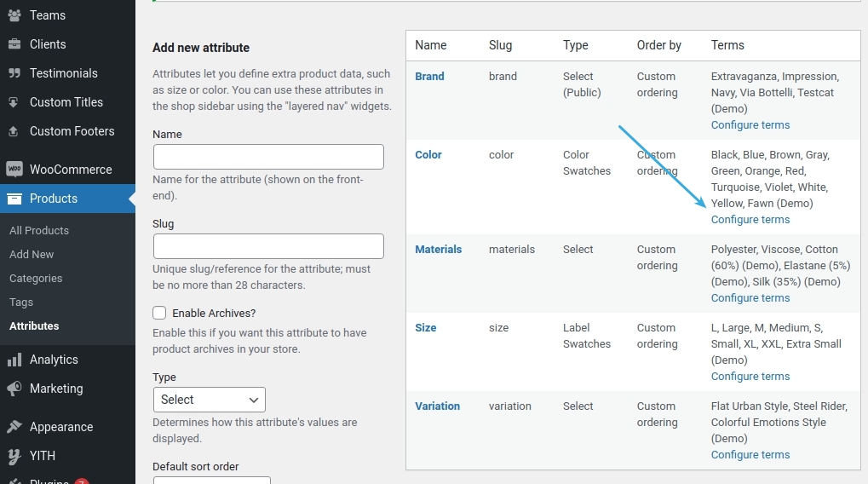Open the All Products submenu item
The width and height of the screenshot is (868, 484).
click(x=39, y=231)
